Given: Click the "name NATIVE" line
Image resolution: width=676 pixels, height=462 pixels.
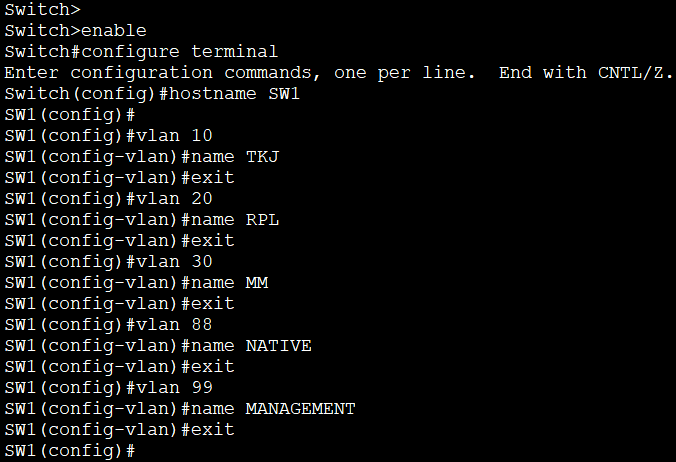Looking at the screenshot, I should [x=158, y=345].
